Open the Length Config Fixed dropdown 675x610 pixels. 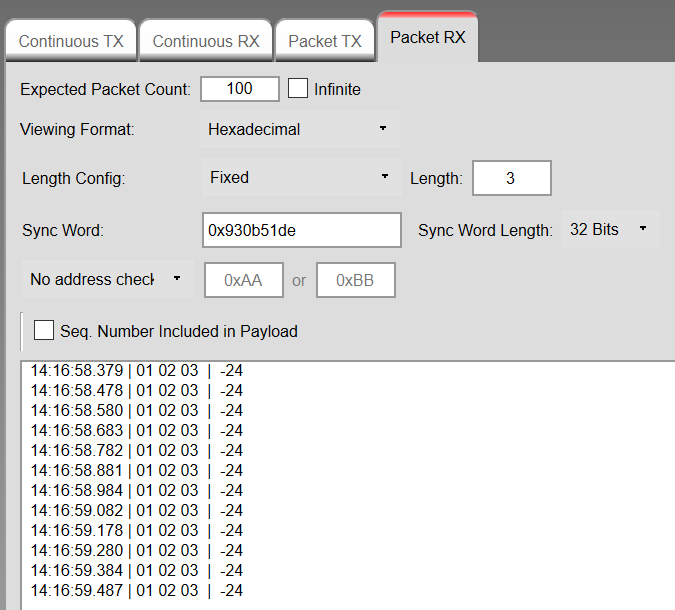tap(301, 177)
